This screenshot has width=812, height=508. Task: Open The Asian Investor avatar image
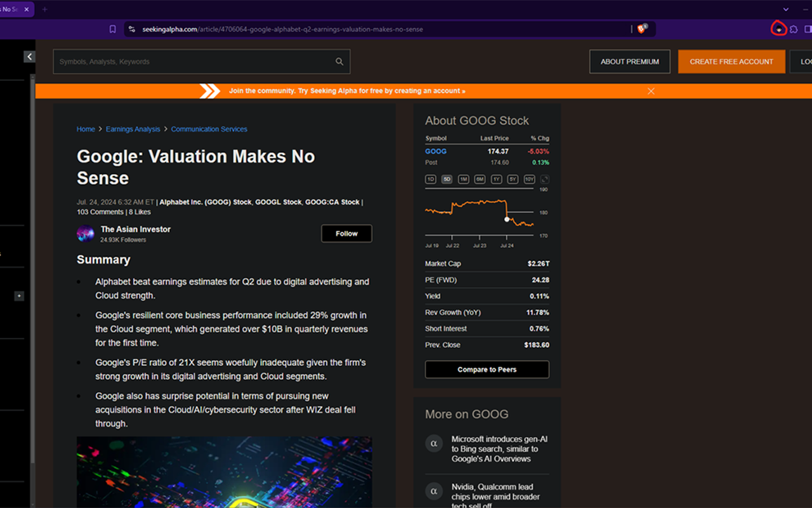(x=86, y=234)
